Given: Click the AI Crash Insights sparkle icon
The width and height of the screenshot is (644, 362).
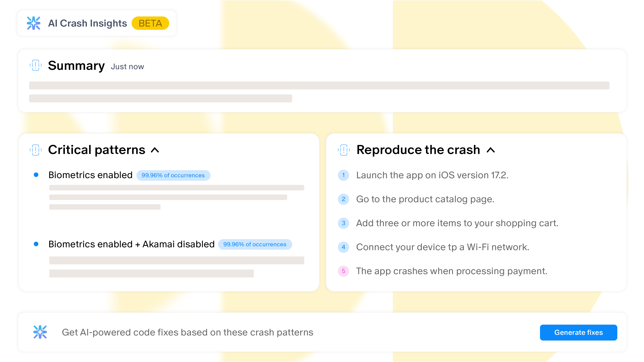Looking at the screenshot, I should point(33,23).
